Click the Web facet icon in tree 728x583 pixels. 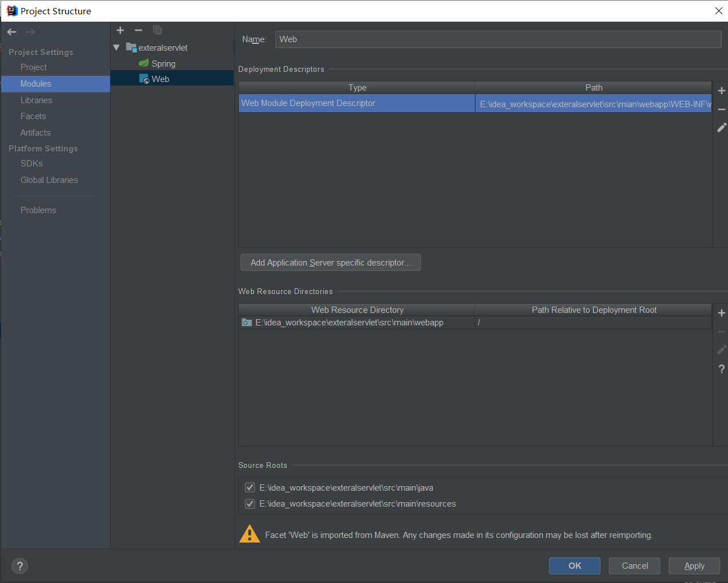click(144, 79)
